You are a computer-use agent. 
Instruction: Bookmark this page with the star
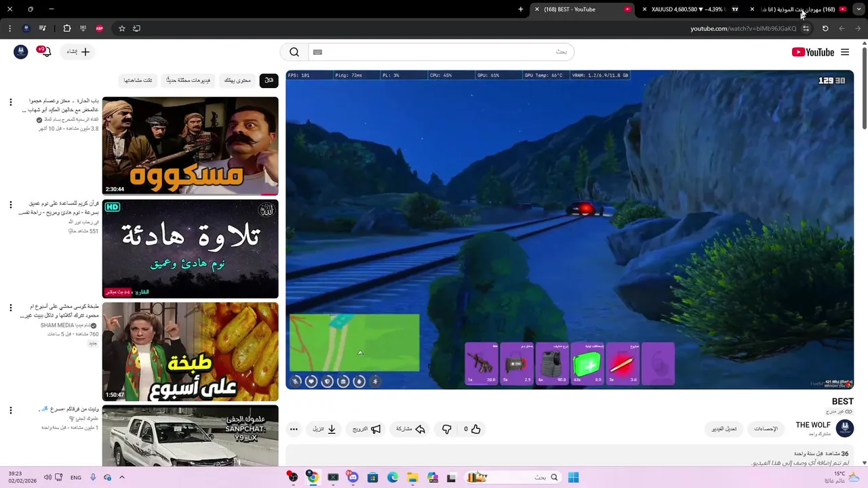[122, 28]
